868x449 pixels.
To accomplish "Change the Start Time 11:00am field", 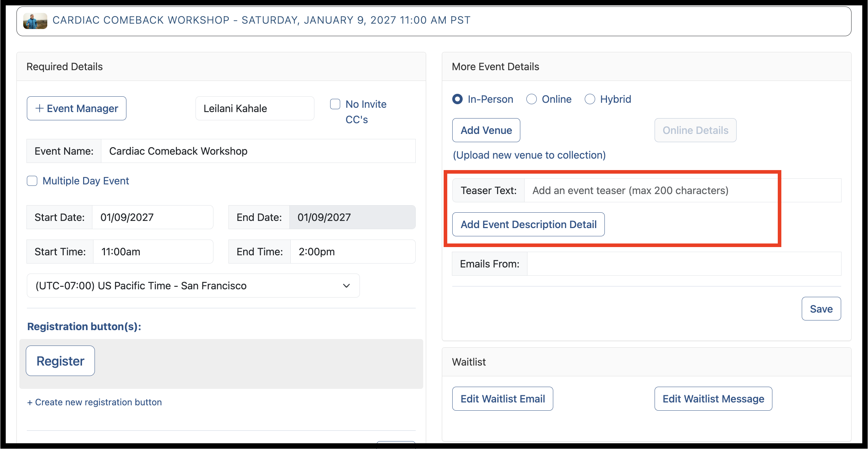I will point(153,252).
